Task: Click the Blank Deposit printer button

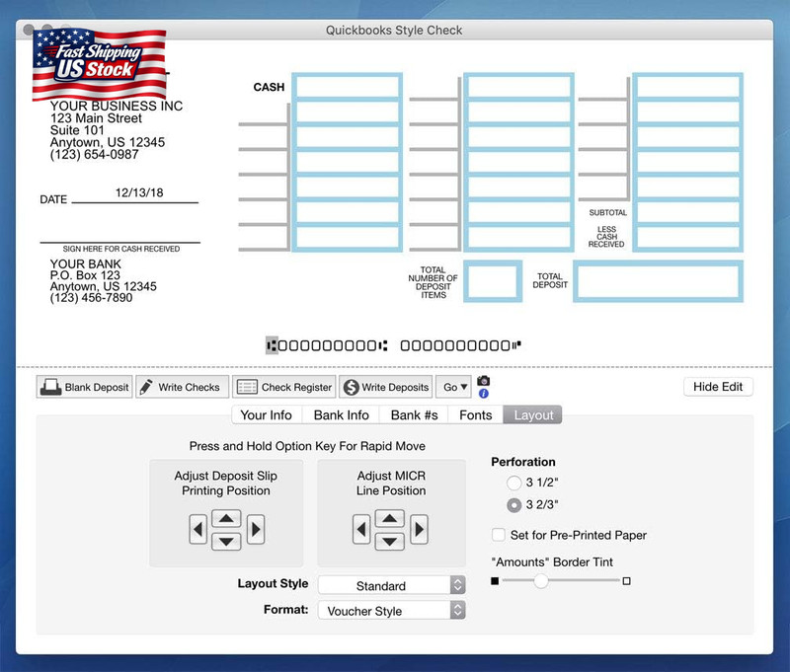Action: 85,387
